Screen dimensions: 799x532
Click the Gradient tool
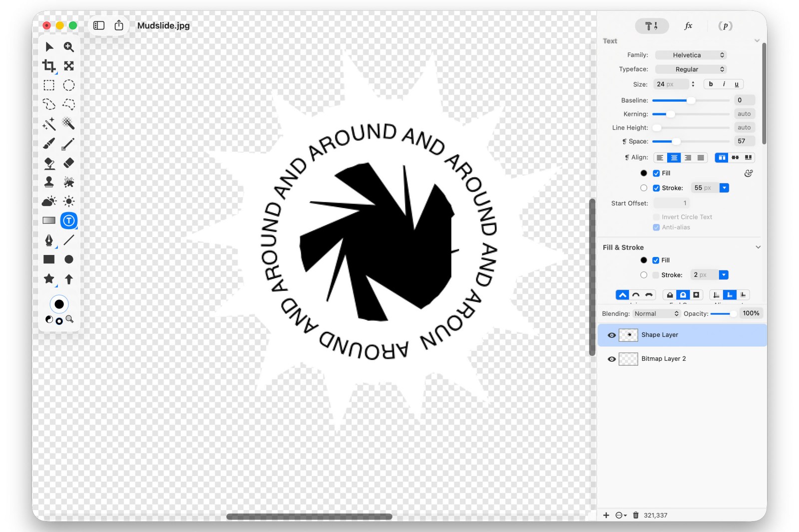point(49,221)
